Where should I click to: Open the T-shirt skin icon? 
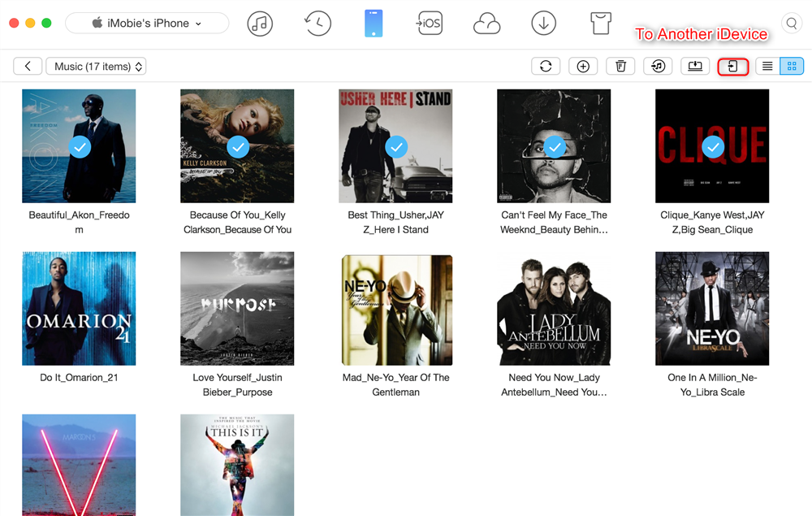601,24
